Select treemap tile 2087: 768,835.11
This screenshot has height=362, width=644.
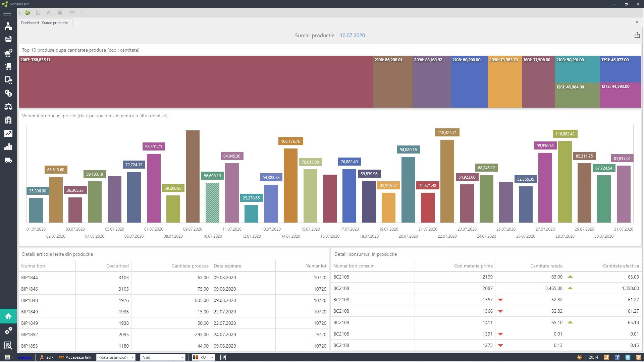(x=196, y=82)
